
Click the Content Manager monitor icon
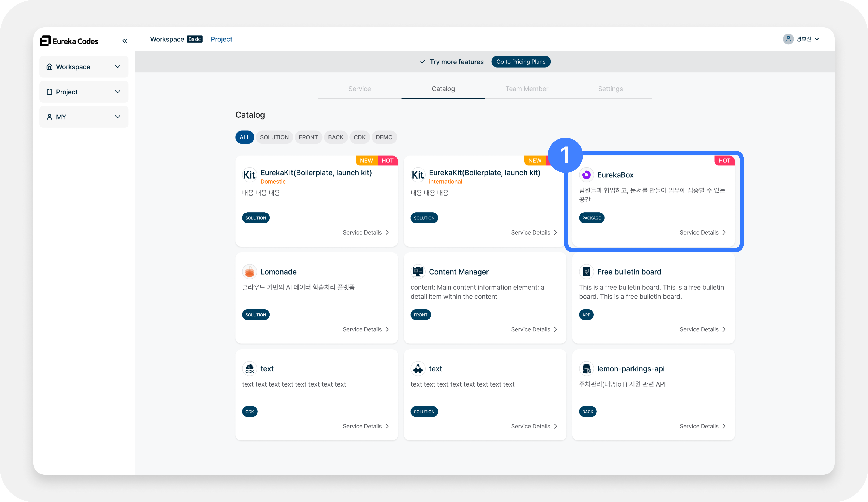418,272
